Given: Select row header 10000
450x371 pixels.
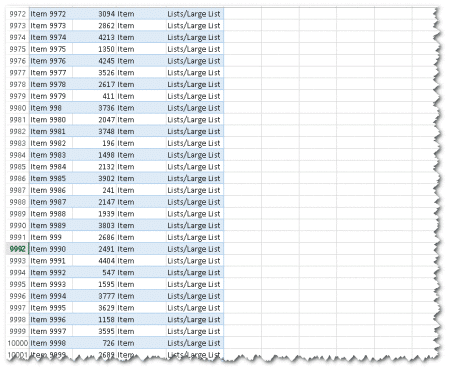Looking at the screenshot, I should 17,343.
